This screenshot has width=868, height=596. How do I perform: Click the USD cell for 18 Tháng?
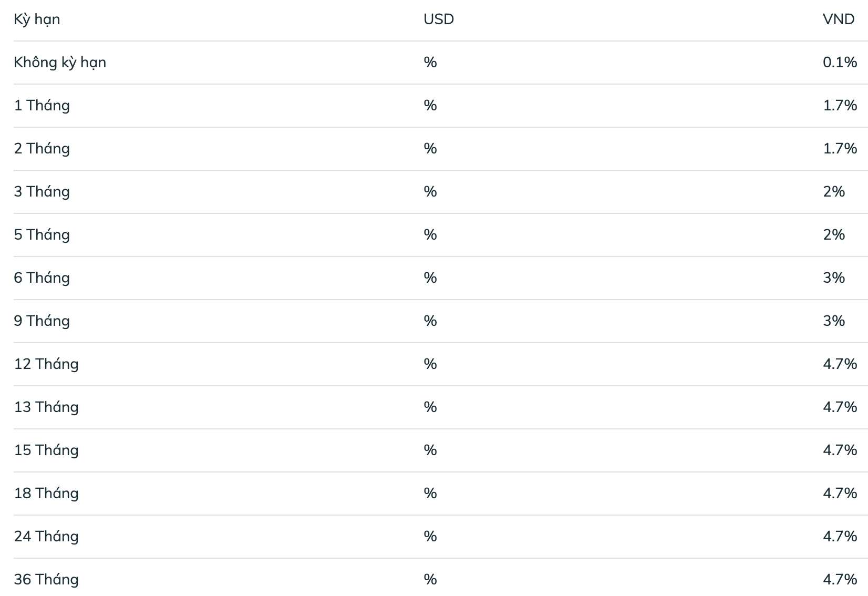click(430, 494)
